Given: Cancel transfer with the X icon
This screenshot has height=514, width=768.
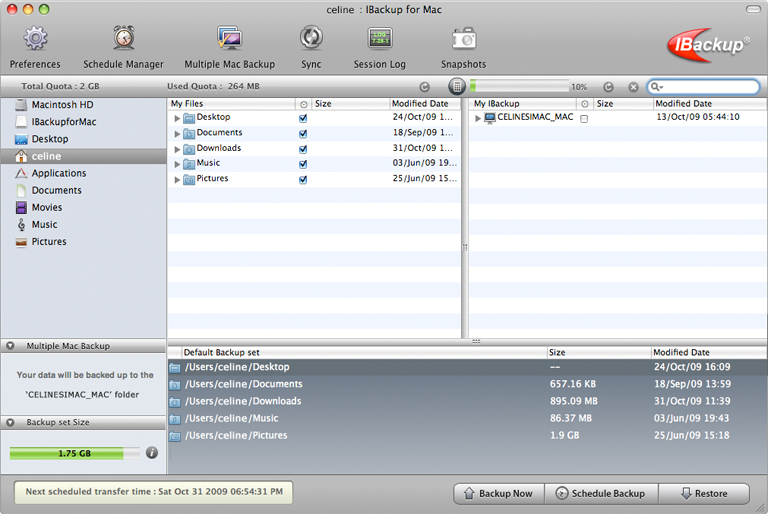Looking at the screenshot, I should (x=633, y=87).
